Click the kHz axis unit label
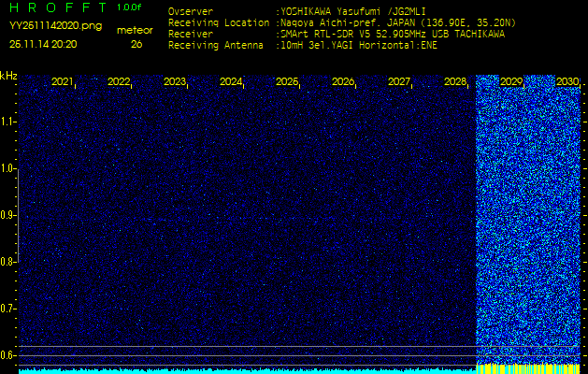The image size is (588, 374). [x=8, y=76]
